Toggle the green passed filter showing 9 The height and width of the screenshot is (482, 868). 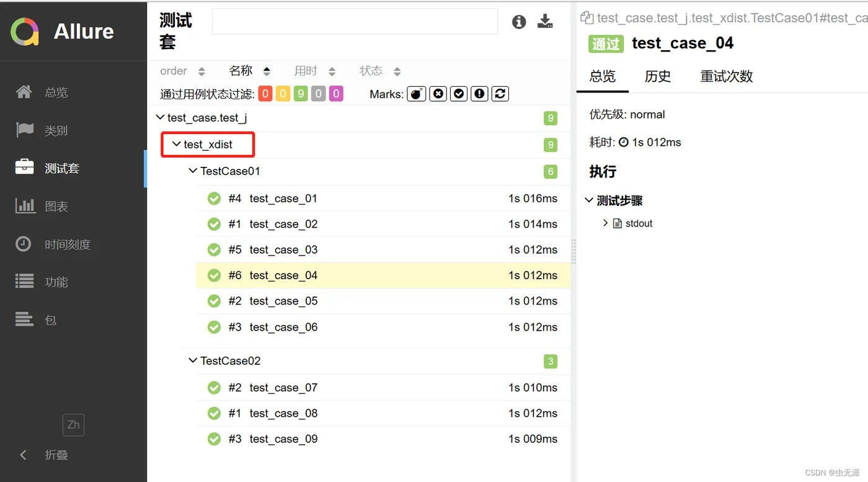[301, 94]
